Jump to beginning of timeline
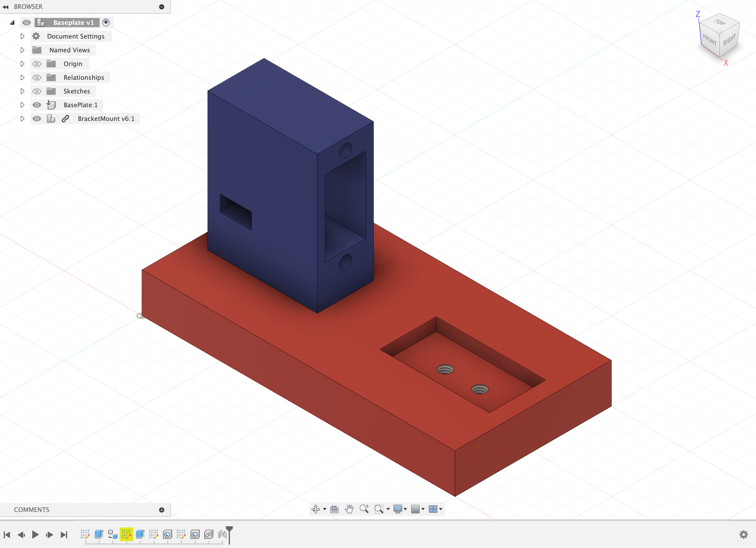The image size is (756, 548). [7, 535]
